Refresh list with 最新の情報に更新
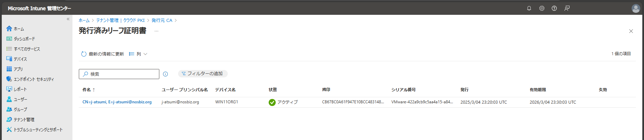 pyautogui.click(x=103, y=54)
